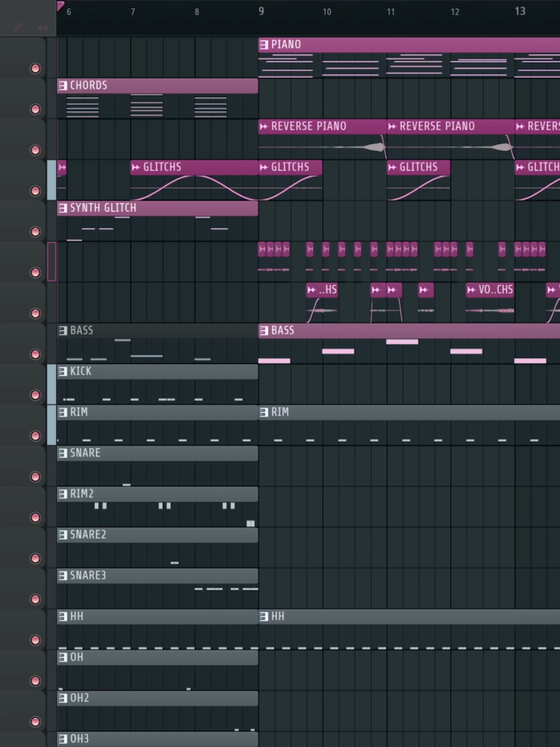Select the REVERS clip starting at bar 13
The image size is (560, 747).
point(537,127)
